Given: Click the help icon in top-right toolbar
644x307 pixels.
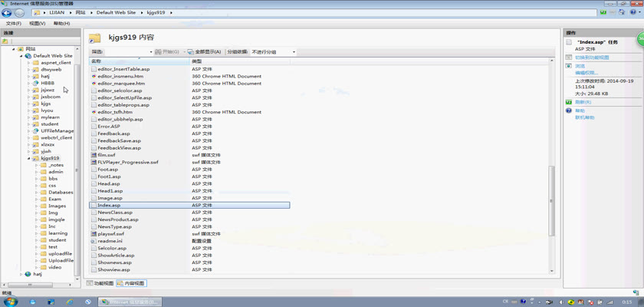Looking at the screenshot, I should [x=635, y=13].
